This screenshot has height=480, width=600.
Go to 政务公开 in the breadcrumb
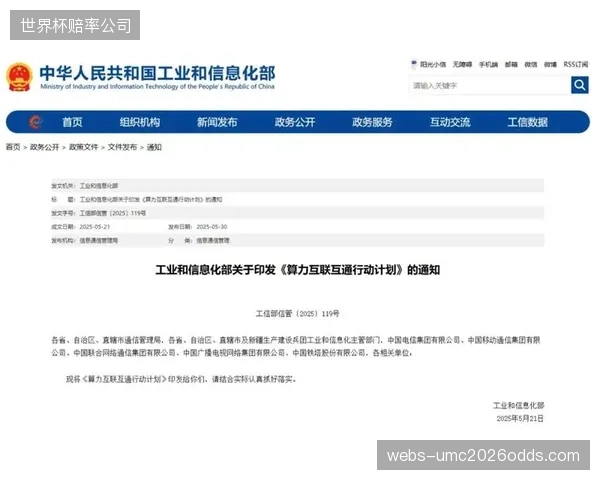(x=44, y=147)
